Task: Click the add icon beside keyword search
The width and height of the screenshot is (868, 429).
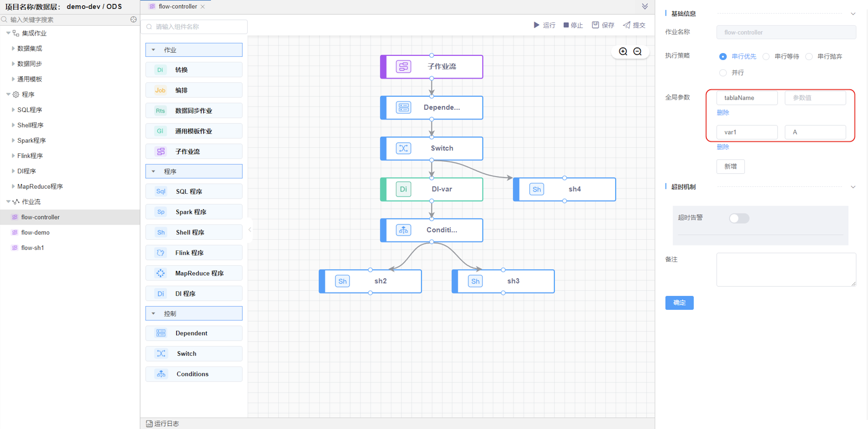Action: 134,19
